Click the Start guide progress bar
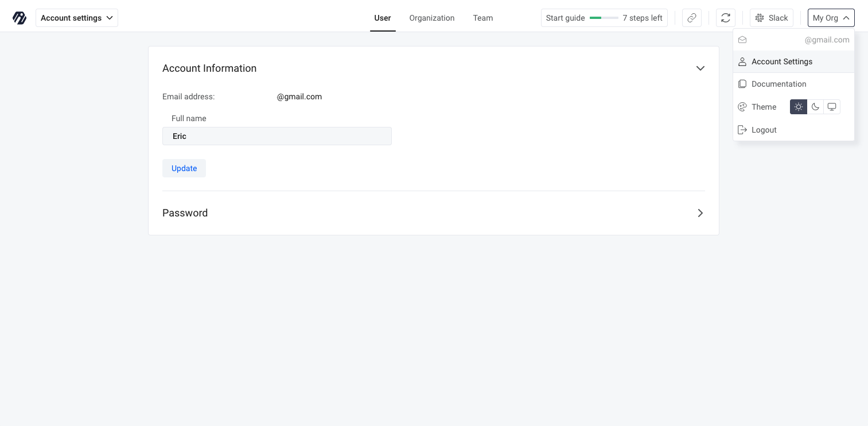The height and width of the screenshot is (426, 868). point(604,18)
